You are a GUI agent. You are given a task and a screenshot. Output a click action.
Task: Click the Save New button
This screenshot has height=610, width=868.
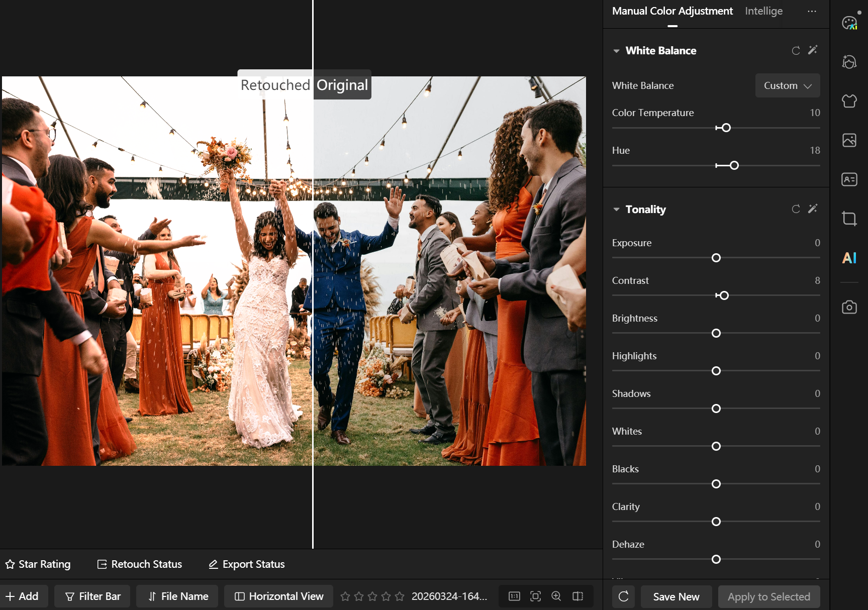(676, 596)
